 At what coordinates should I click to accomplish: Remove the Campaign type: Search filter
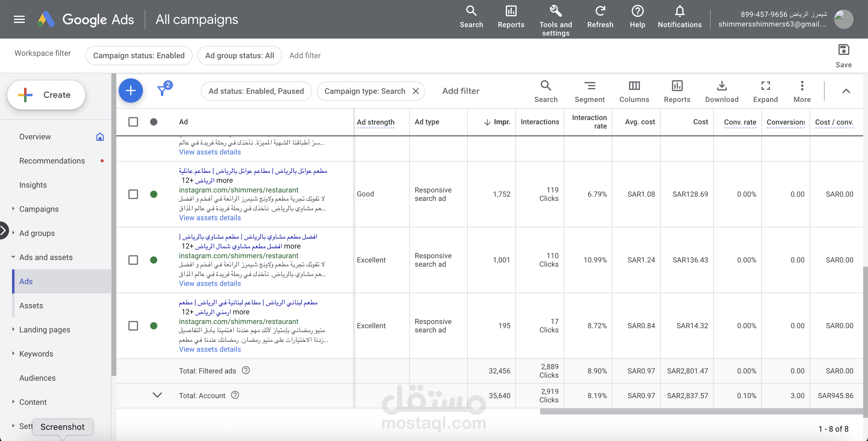point(416,91)
